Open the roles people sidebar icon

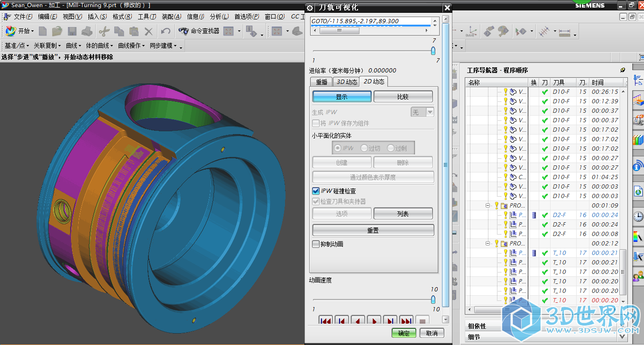tap(638, 275)
